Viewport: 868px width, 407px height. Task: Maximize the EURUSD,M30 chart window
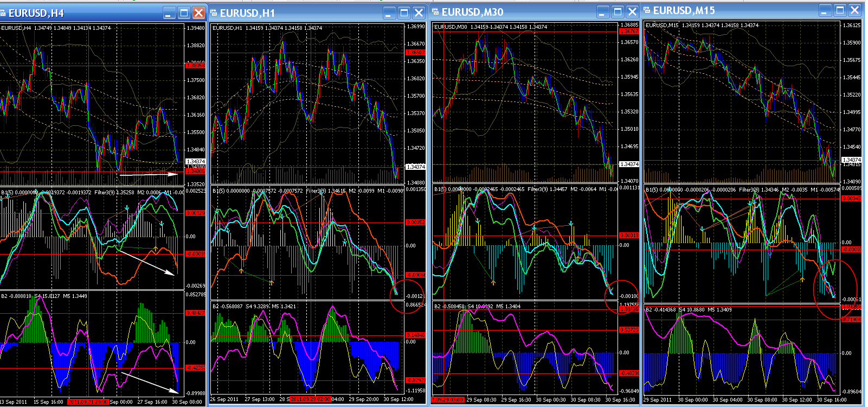pyautogui.click(x=618, y=12)
